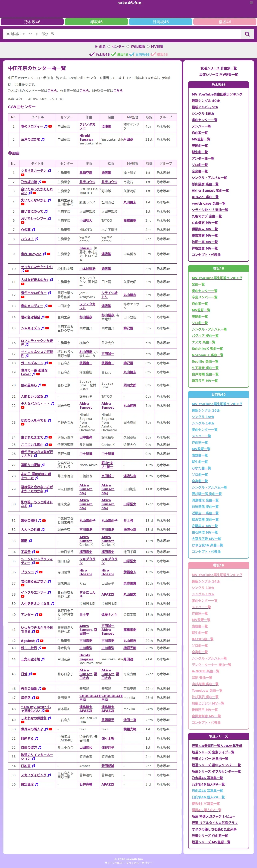
Task: Uncheck the 欅坂46 filter checkbox
Action: point(113,55)
